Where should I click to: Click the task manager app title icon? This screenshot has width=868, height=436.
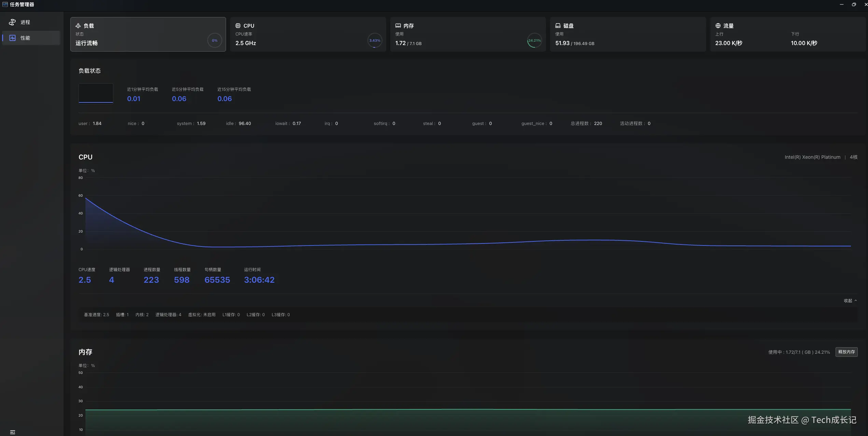tap(5, 4)
